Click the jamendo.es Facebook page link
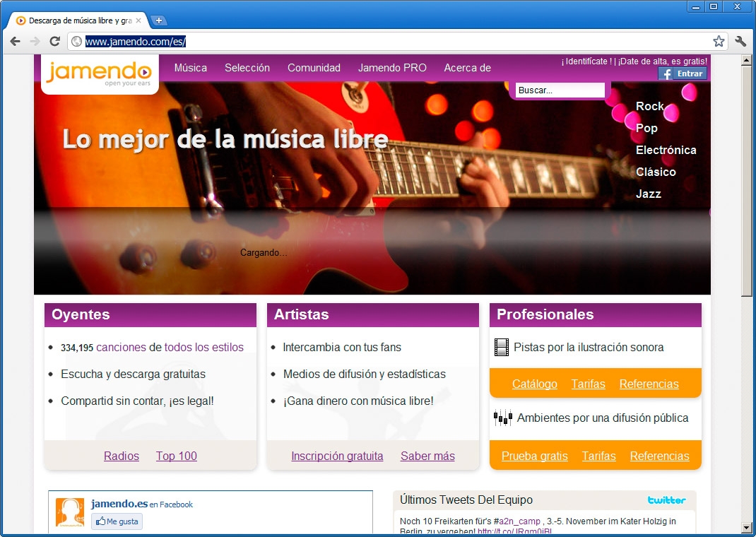Screen dimensions: 756x537 pyautogui.click(x=119, y=504)
